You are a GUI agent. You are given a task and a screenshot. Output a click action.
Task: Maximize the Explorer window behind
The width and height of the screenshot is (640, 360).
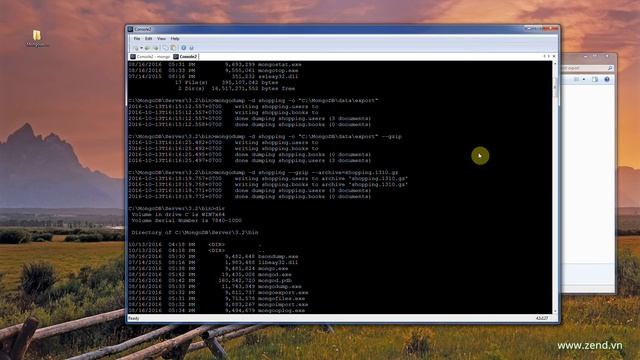click(x=596, y=56)
